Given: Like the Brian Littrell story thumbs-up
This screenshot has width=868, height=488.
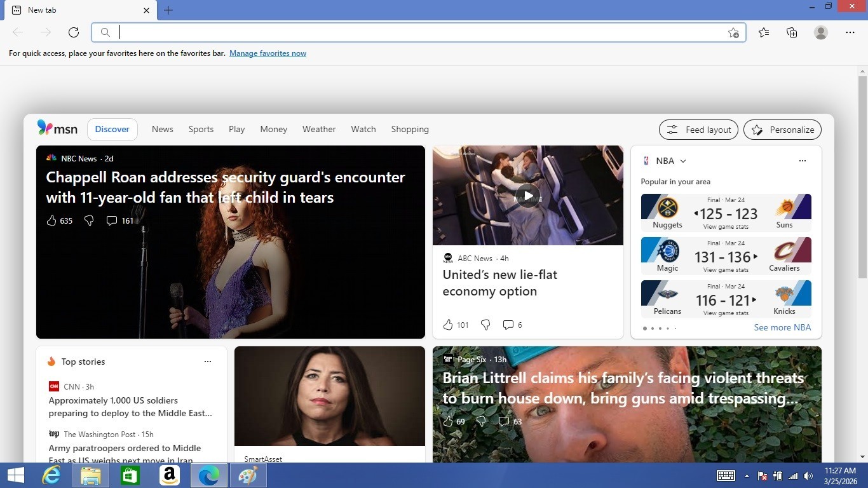Looking at the screenshot, I should point(448,421).
